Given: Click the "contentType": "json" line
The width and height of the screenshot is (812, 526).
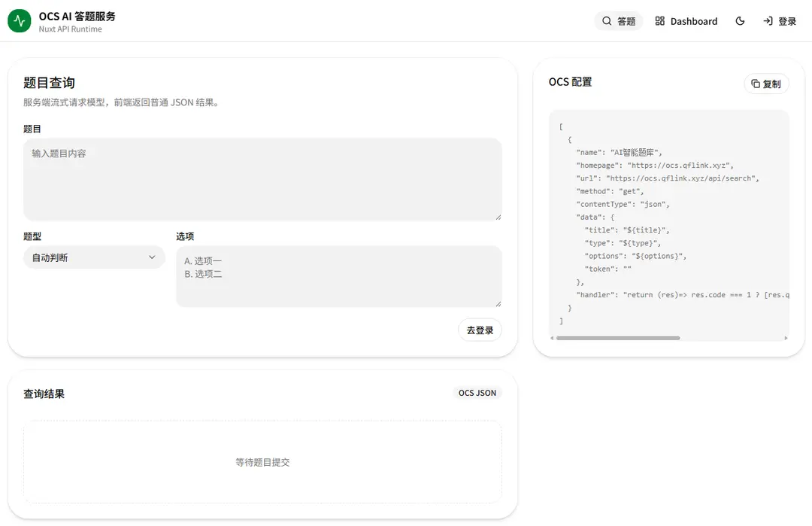Looking at the screenshot, I should (623, 204).
